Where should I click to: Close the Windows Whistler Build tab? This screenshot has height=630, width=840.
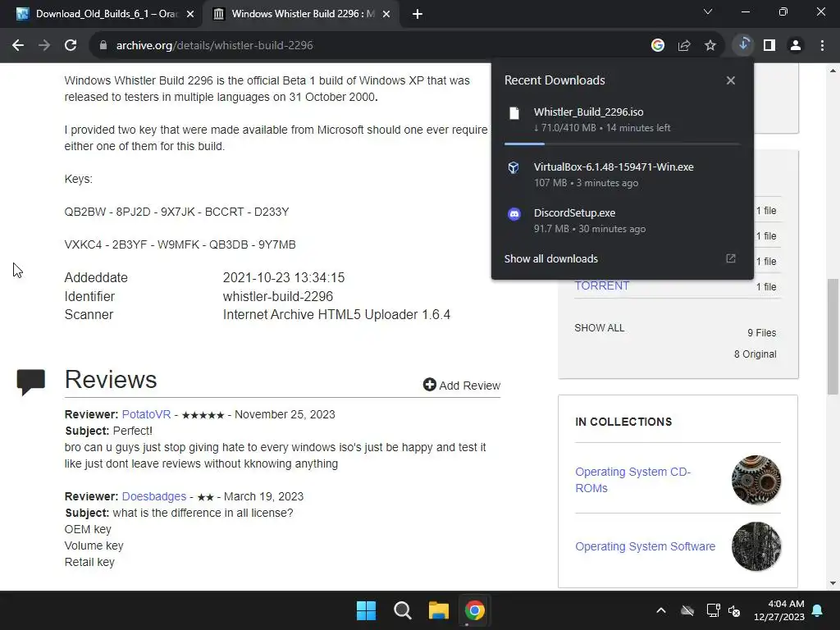pos(386,15)
